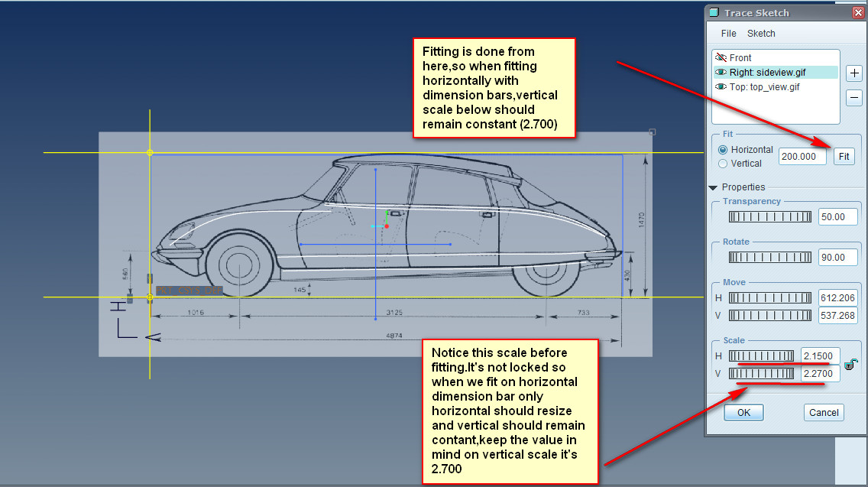Click the Transparency slider

pyautogui.click(x=770, y=216)
